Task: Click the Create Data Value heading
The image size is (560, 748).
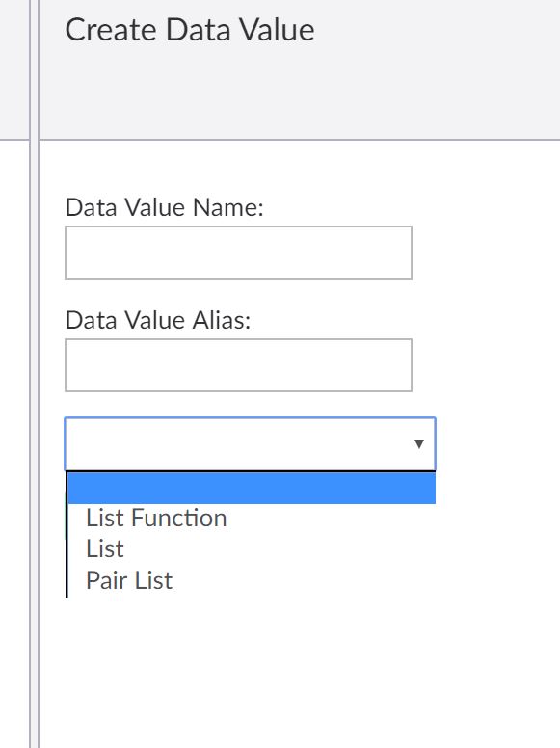Action: [x=190, y=30]
